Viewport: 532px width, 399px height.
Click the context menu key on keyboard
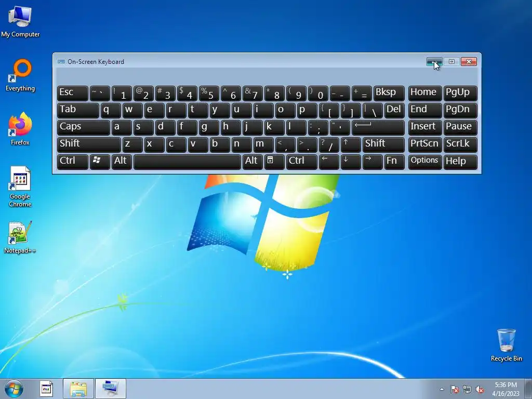coord(274,161)
